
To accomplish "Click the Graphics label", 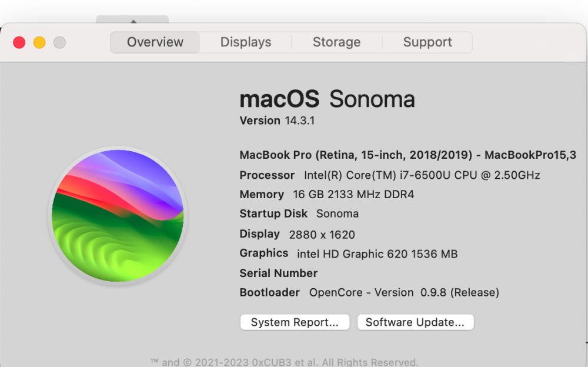I will [264, 253].
